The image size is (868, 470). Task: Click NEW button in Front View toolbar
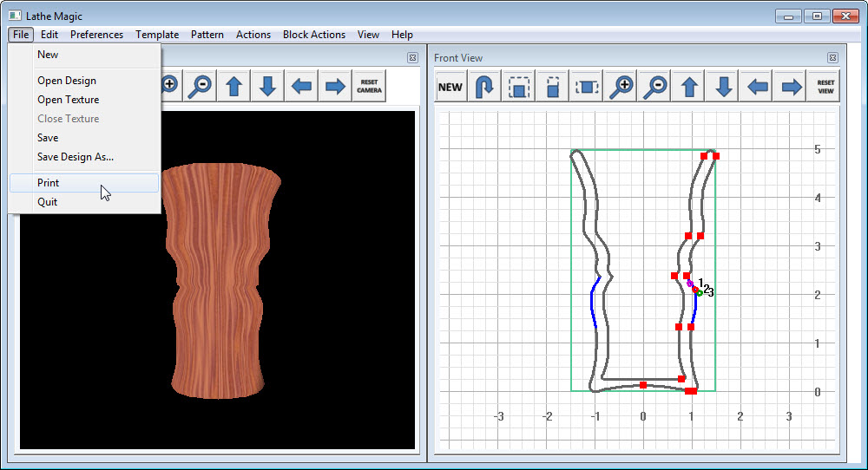(450, 87)
